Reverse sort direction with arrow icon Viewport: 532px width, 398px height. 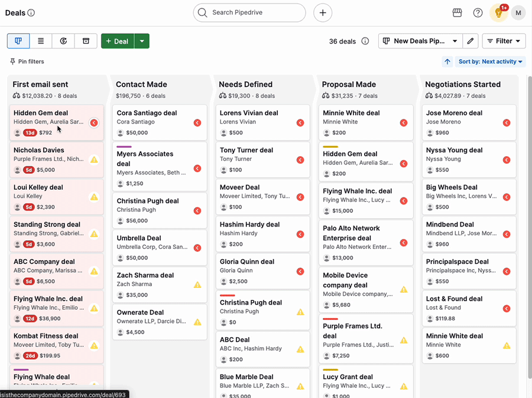(x=447, y=62)
